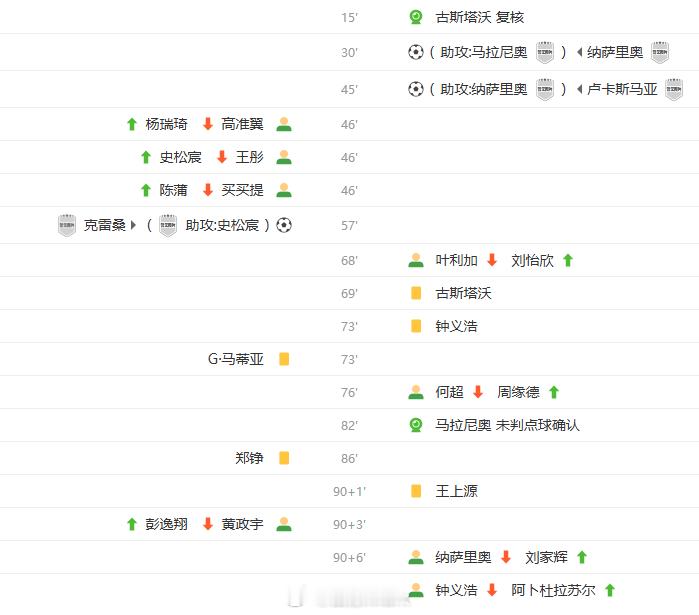Click the goal ball icon at 57'
699x615 pixels.
[x=284, y=225]
